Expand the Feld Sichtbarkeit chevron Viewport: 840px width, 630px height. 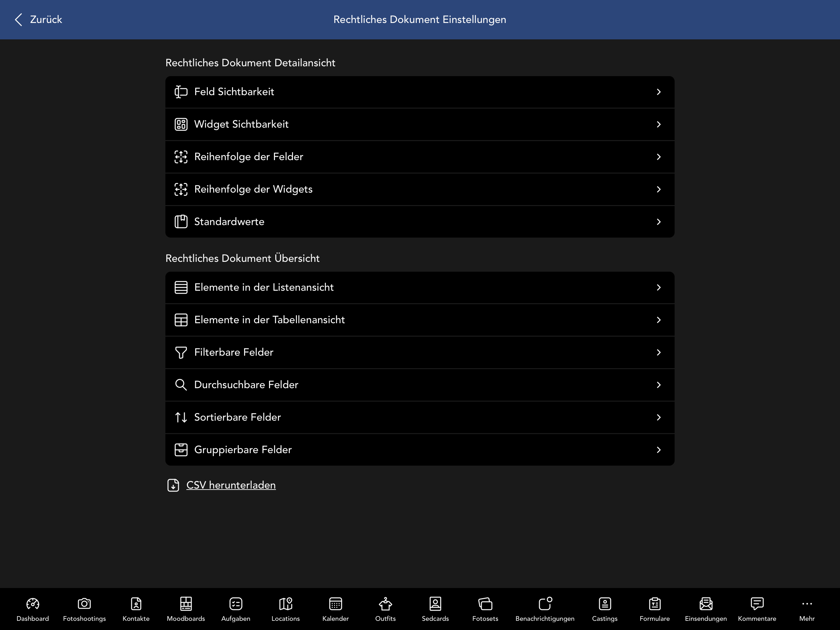[x=659, y=92]
